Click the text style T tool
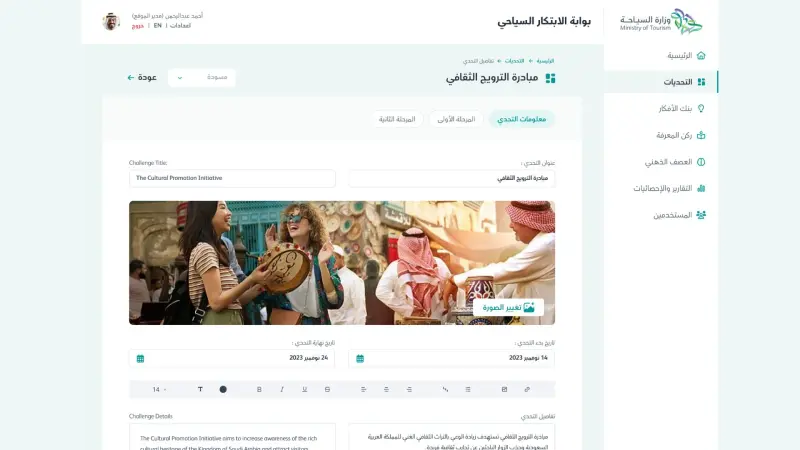The height and width of the screenshot is (450, 800). [200, 389]
